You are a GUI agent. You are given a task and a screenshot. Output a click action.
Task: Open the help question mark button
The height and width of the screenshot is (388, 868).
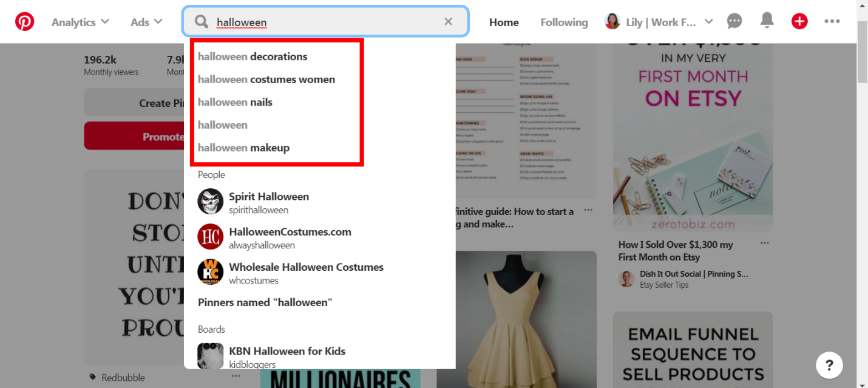(829, 366)
